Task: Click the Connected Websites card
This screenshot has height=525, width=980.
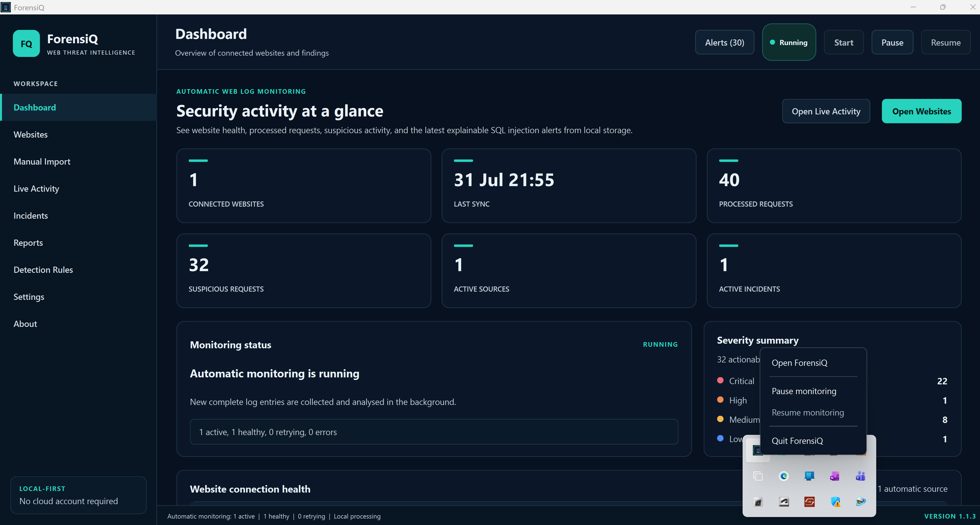Action: coord(304,185)
